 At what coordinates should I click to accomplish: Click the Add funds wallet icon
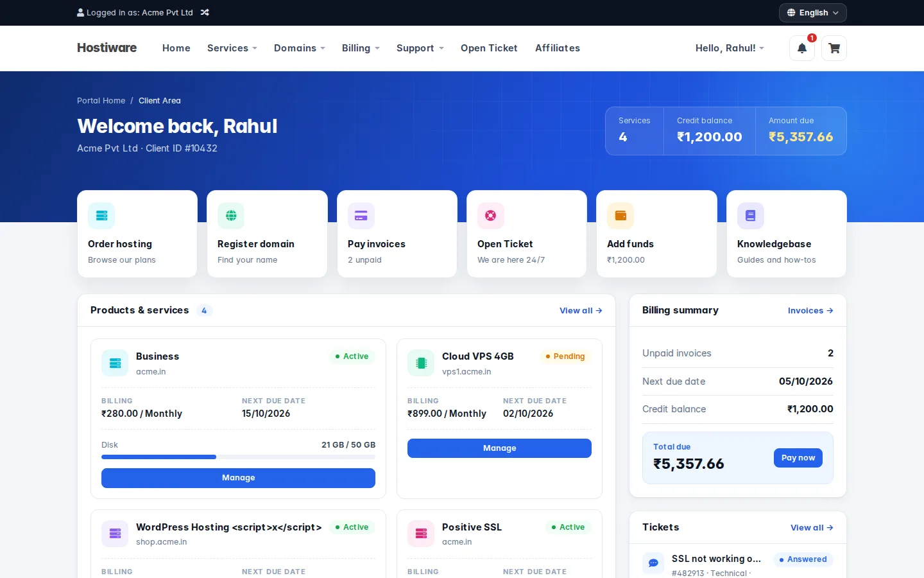click(x=620, y=216)
